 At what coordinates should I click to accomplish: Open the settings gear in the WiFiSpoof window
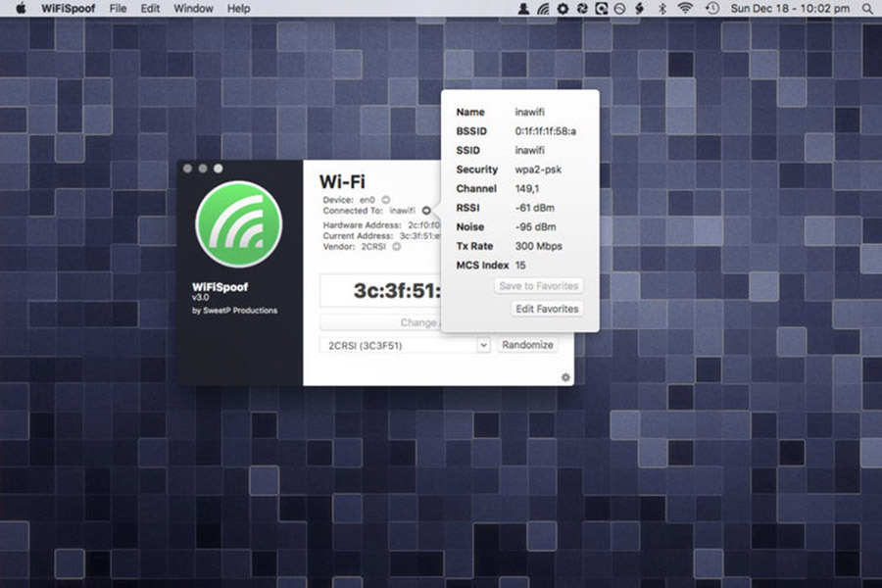[x=565, y=377]
